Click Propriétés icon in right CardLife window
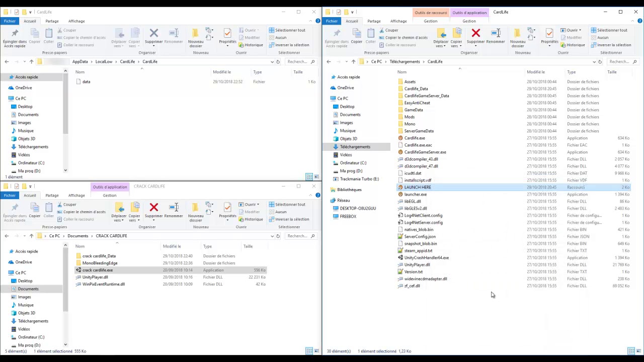Screen dimensions: 644x362 pos(549,33)
